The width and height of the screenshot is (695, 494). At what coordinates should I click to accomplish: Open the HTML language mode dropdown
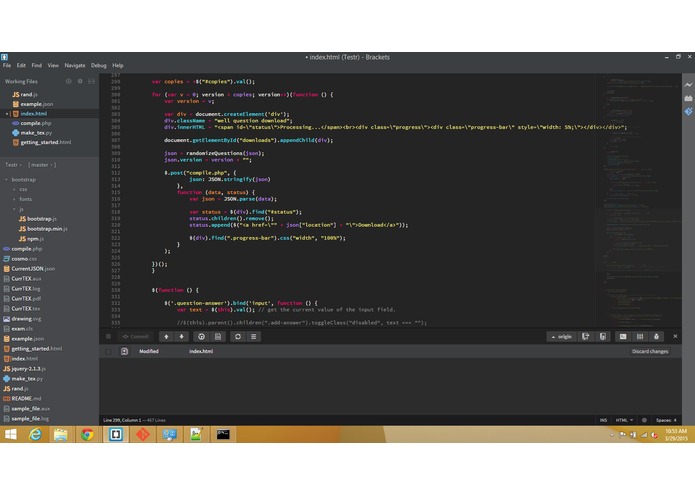coord(624,420)
